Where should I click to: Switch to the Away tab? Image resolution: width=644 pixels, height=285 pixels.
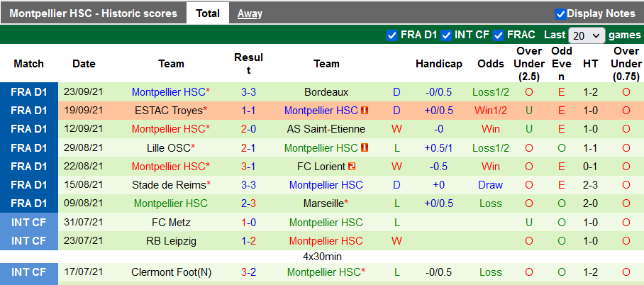tap(250, 13)
